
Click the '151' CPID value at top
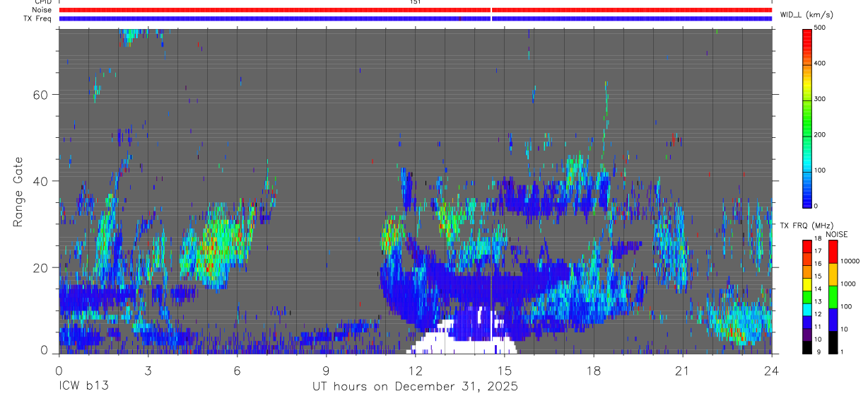[415, 2]
